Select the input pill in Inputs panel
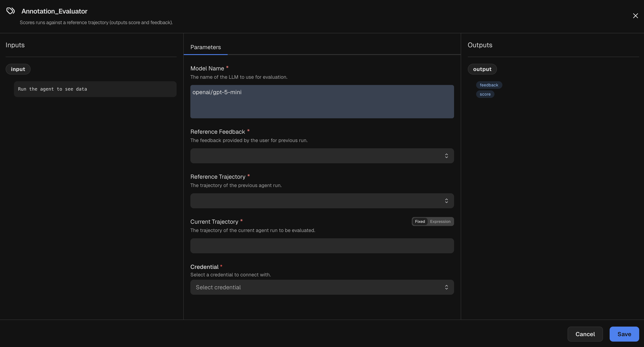Screen dimensions: 644x347 click(18, 69)
